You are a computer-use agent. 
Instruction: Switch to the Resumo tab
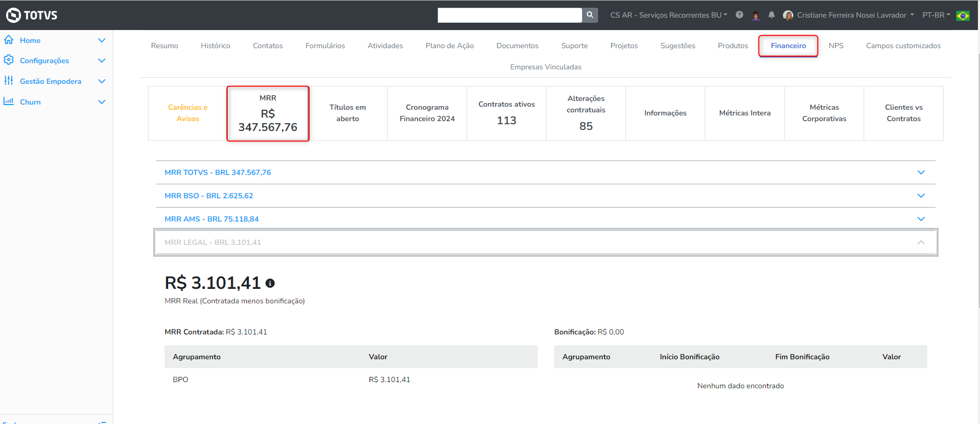point(165,46)
